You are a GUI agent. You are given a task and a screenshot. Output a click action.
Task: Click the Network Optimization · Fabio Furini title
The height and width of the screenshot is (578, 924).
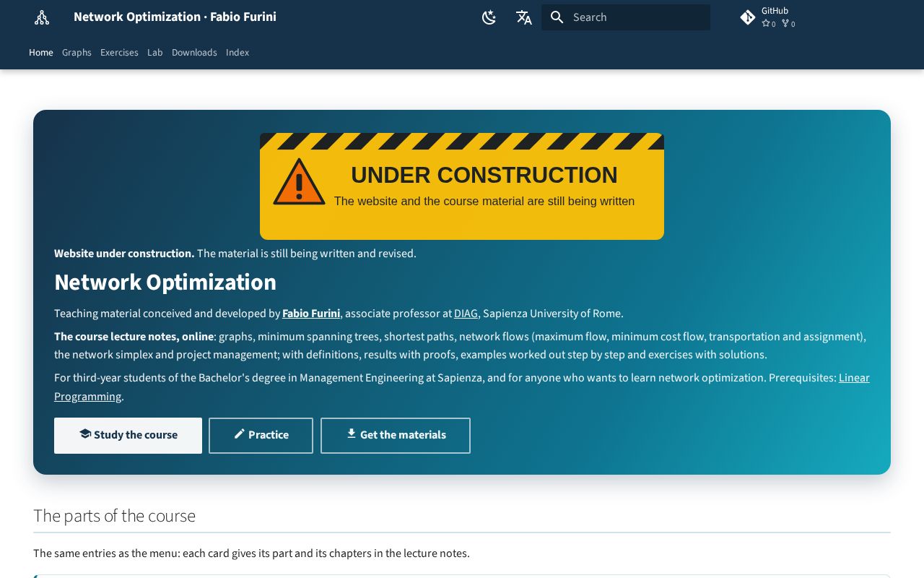[x=175, y=17]
